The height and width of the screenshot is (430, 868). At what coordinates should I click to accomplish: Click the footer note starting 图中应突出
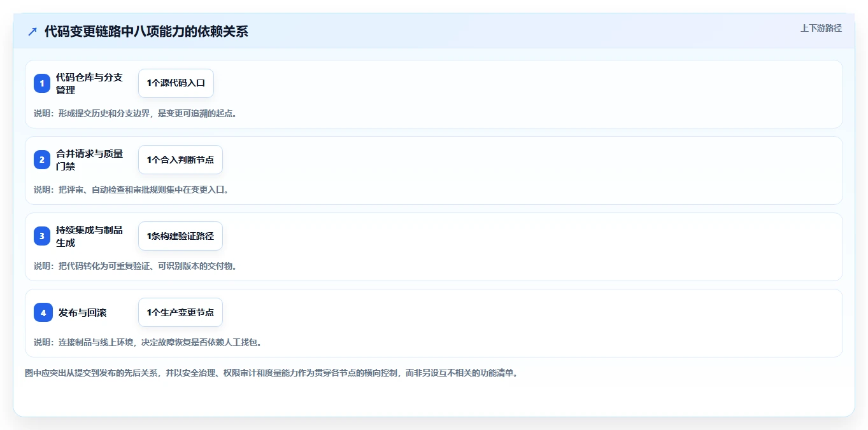pos(271,373)
